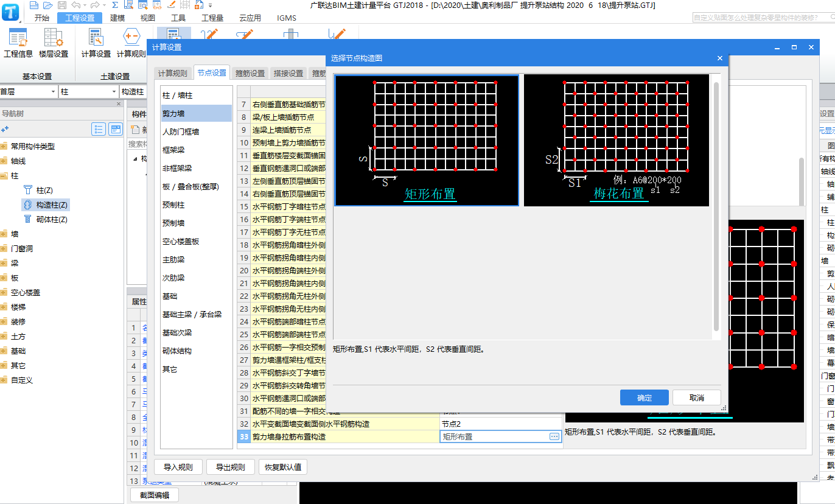
Task: Click the 截面编辑 button
Action: click(155, 495)
